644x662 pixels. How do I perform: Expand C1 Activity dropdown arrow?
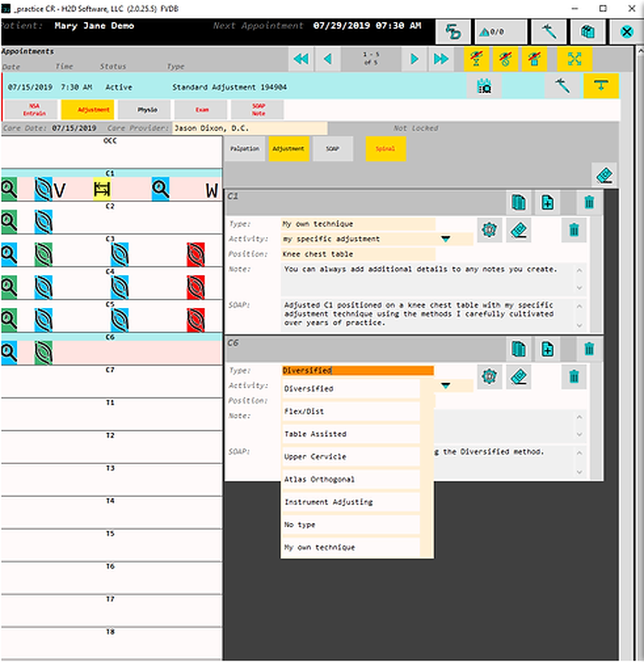click(445, 239)
